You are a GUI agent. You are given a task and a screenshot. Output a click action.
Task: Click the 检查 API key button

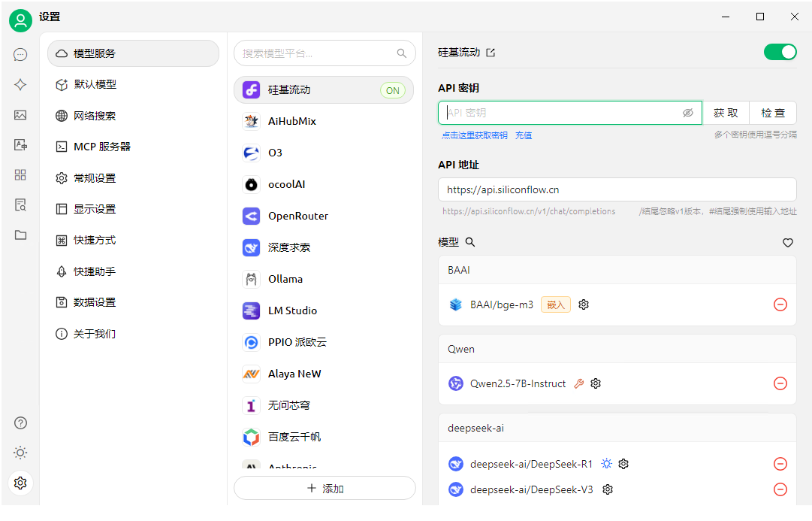click(x=773, y=113)
